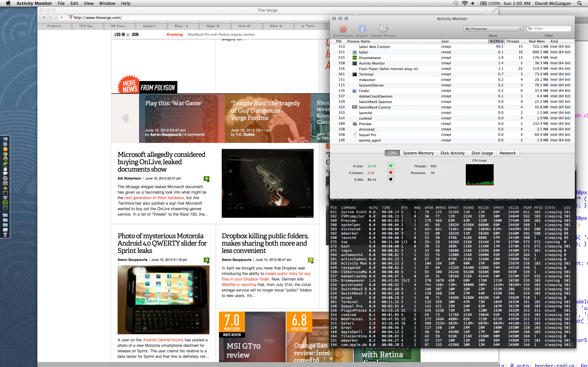Click the Wi-Fi icon in menu bar

pyautogui.click(x=465, y=3)
